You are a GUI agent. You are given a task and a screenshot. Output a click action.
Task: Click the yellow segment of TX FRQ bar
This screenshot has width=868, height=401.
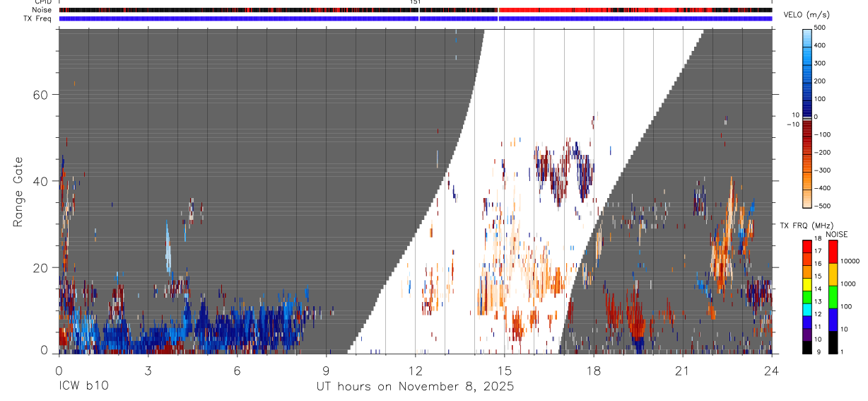(807, 283)
